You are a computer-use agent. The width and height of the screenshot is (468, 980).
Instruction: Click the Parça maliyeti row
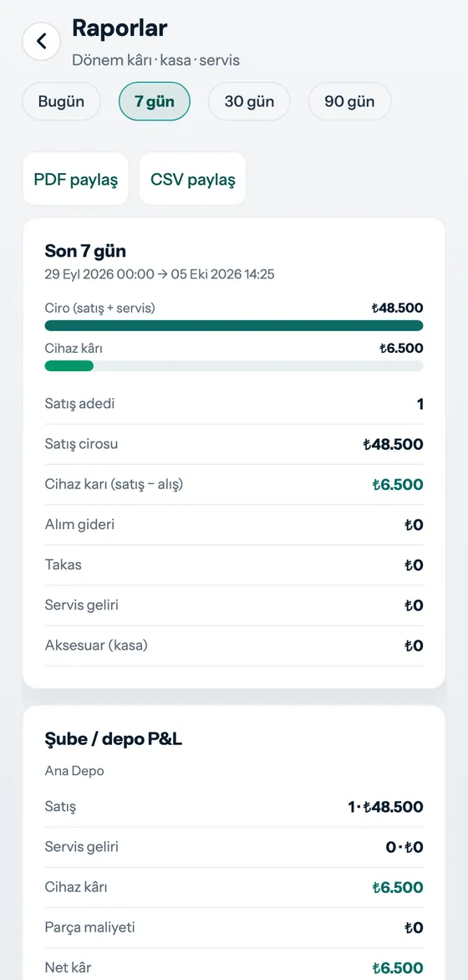(234, 927)
